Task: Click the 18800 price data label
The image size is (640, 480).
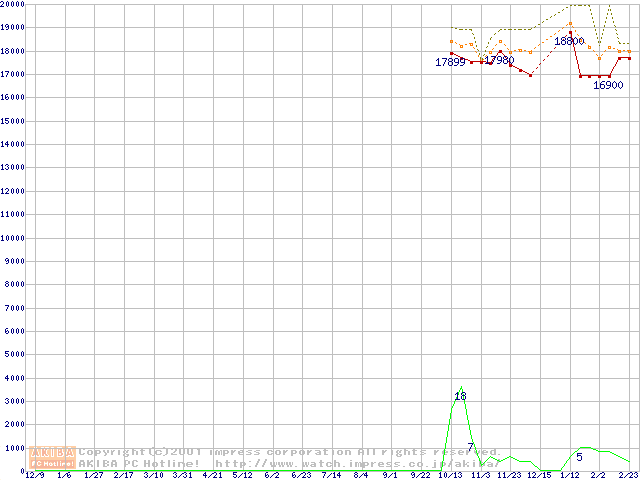Action: tap(569, 42)
